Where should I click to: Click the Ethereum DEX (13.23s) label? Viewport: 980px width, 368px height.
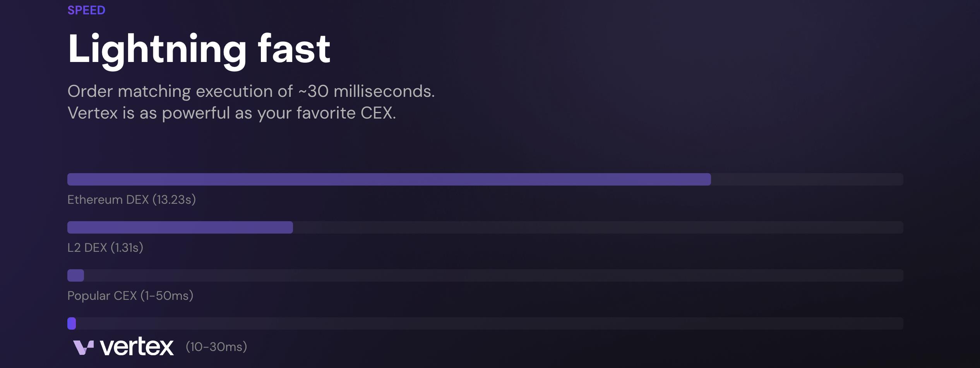point(132,200)
